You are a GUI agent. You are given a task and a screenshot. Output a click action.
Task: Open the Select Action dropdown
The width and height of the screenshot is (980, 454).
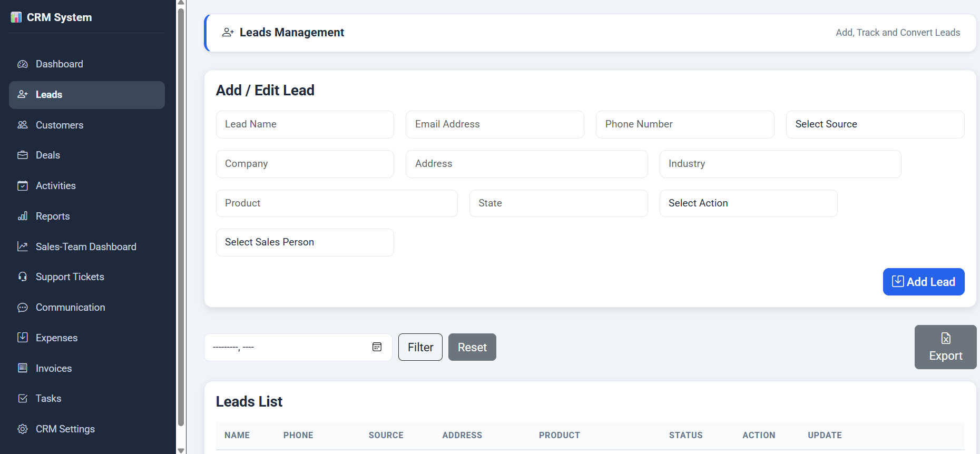click(748, 203)
